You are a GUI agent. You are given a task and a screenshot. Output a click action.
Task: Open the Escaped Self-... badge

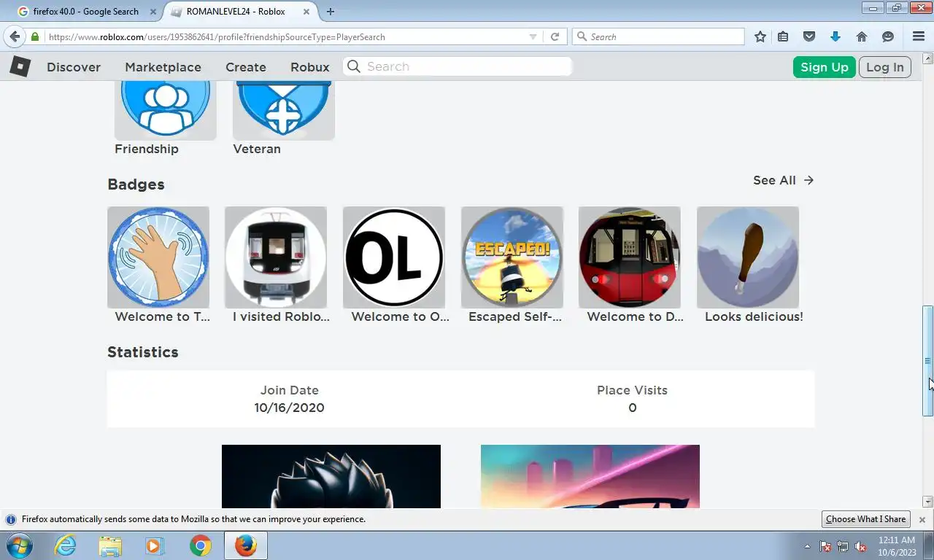(512, 257)
